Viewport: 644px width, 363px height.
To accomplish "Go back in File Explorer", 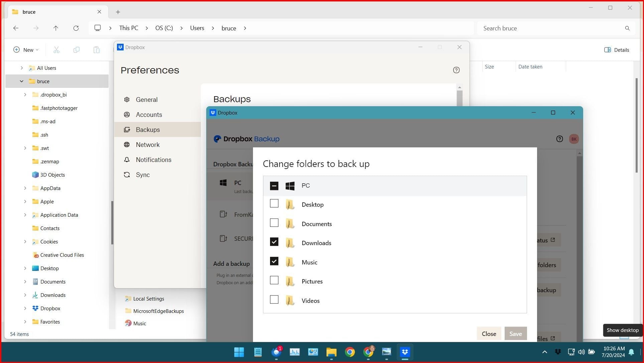I will [x=16, y=28].
